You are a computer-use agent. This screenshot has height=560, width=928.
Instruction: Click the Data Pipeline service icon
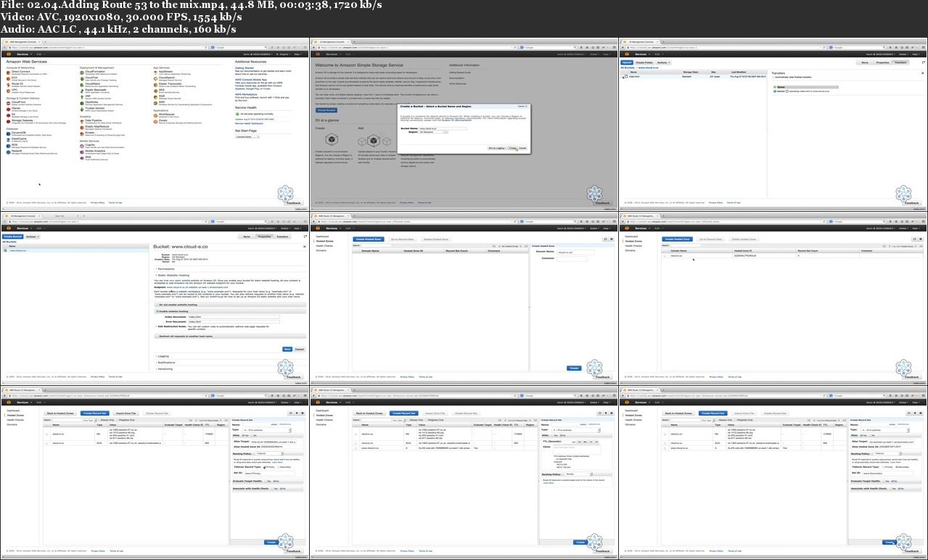pos(82,122)
